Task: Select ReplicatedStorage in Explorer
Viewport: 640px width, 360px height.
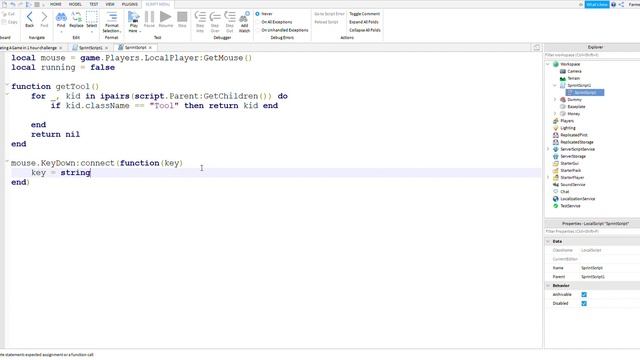Action: [x=577, y=142]
